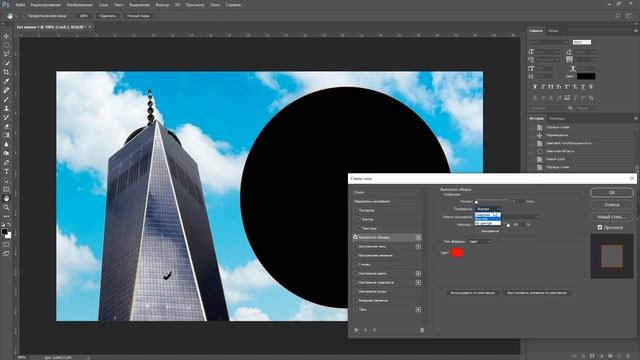This screenshot has width=640, height=360.
Task: Add another gradient overlay with plus button
Action: (x=418, y=282)
